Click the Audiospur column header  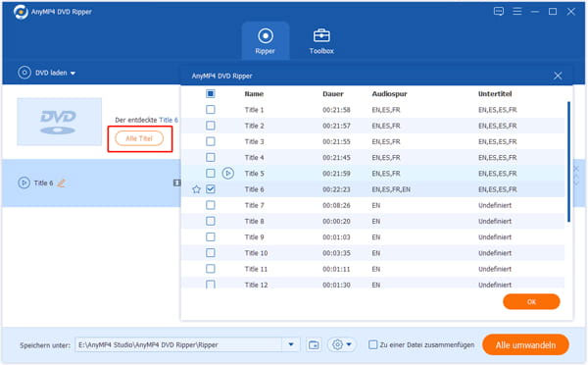tap(389, 94)
